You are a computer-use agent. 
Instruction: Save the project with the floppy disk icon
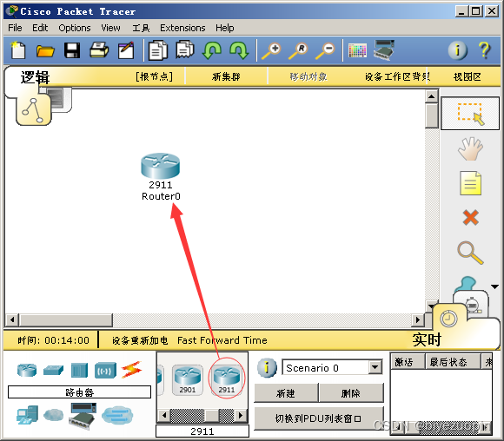pyautogui.click(x=72, y=50)
